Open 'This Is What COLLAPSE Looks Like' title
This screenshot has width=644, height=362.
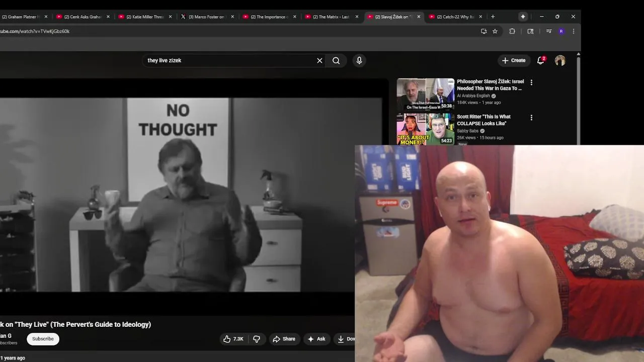tap(484, 120)
